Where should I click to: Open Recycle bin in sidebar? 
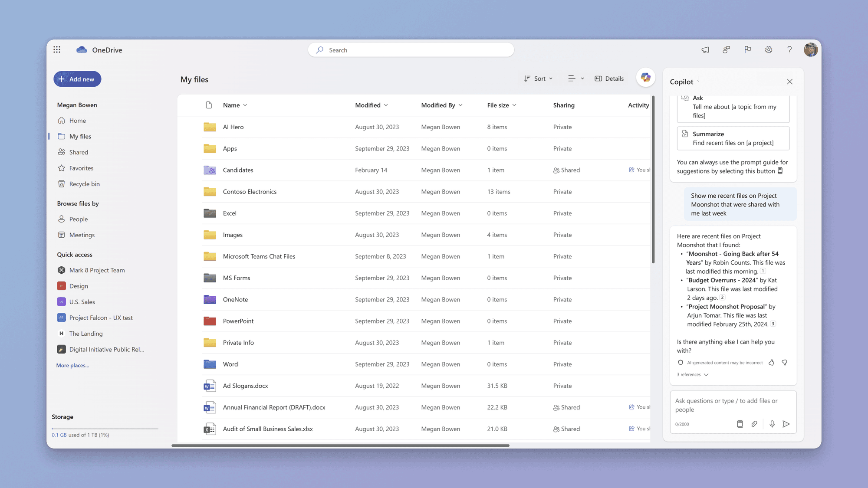pyautogui.click(x=84, y=184)
